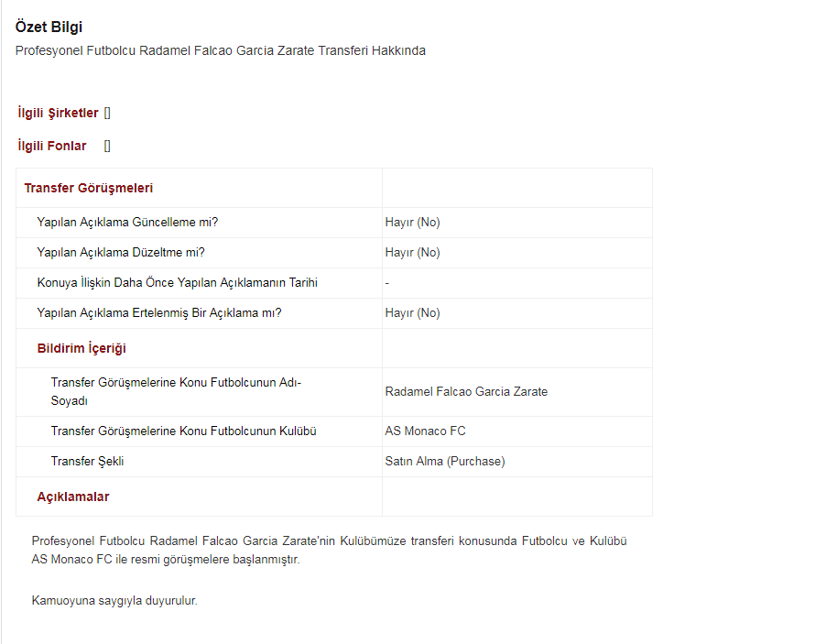This screenshot has width=815, height=644.
Task: Click the empty brackets beside İlgili Şirketler
Action: (107, 113)
